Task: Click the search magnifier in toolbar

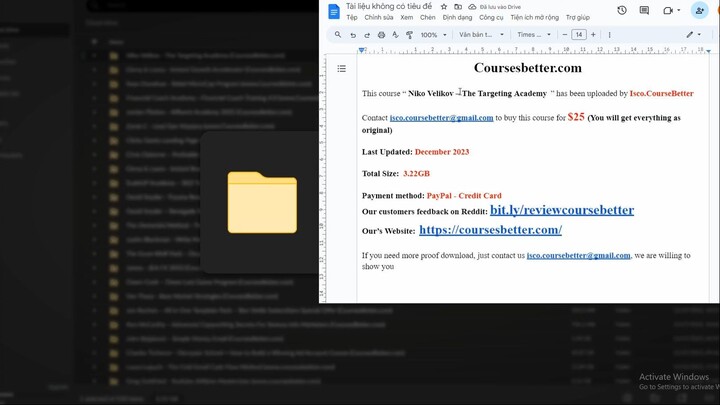Action: tap(338, 35)
